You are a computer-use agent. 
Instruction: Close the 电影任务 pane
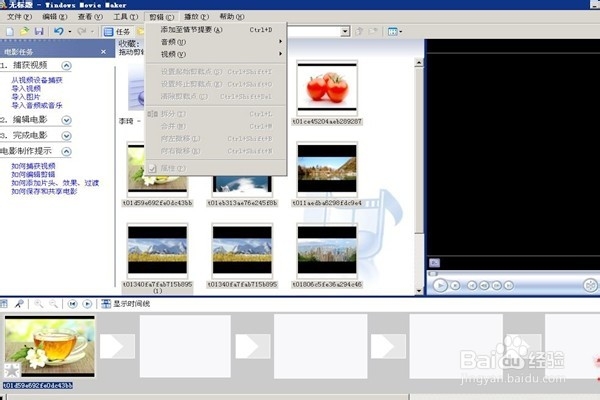tap(103, 52)
